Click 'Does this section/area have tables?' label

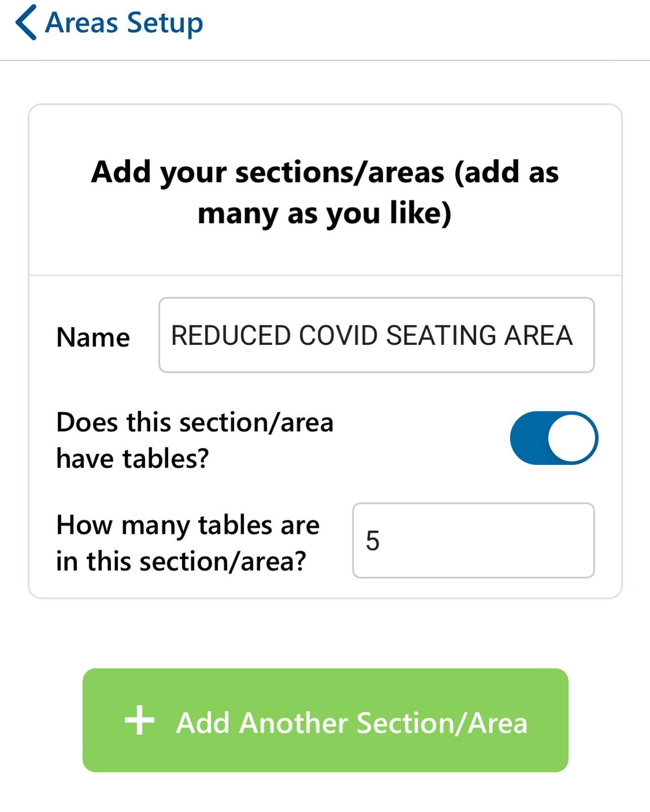(195, 440)
